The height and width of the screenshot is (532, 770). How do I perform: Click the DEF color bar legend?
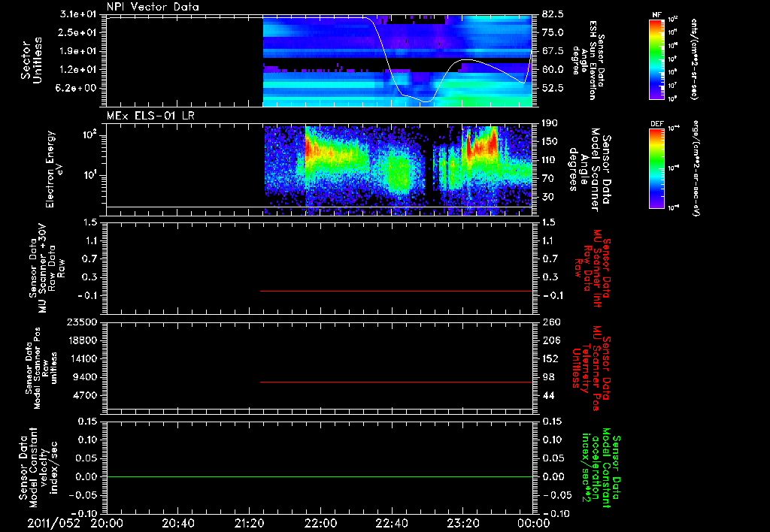656,168
